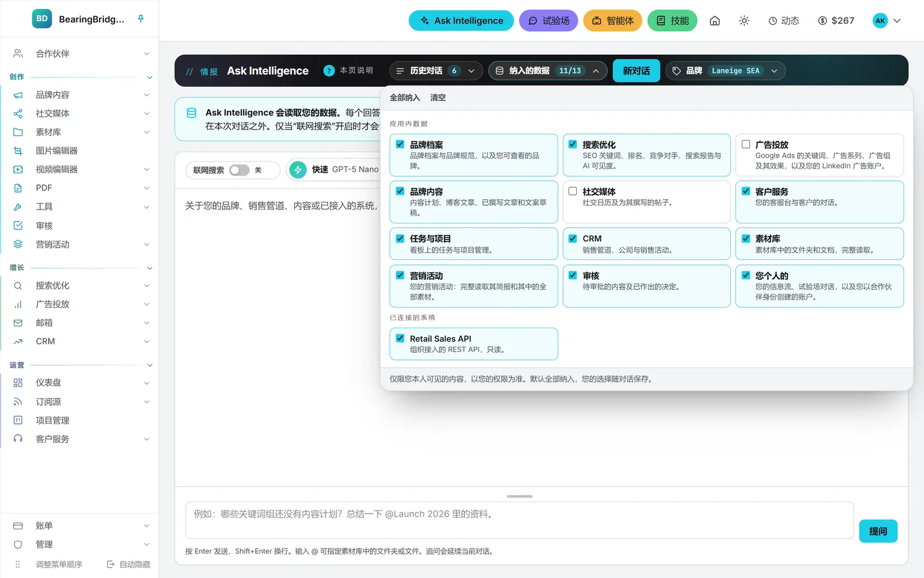924x578 pixels.
Task: Check the 广告投放 data checkbox
Action: (746, 144)
